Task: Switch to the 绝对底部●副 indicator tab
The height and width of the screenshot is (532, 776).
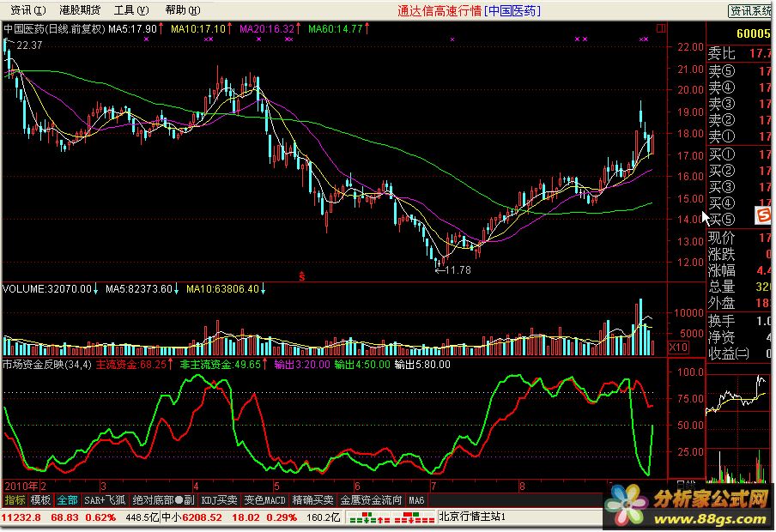Action: (163, 500)
